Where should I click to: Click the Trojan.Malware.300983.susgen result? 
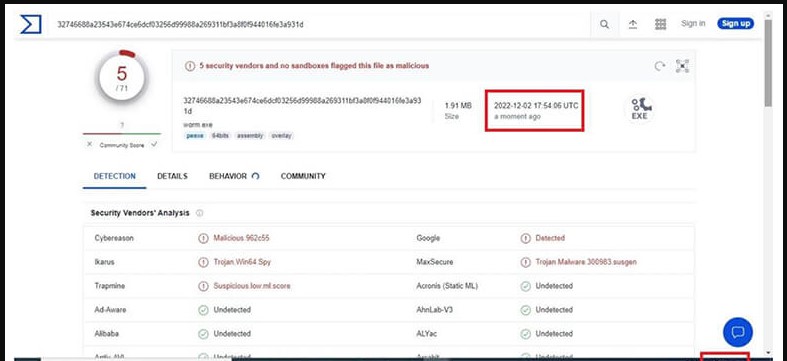[x=586, y=262]
